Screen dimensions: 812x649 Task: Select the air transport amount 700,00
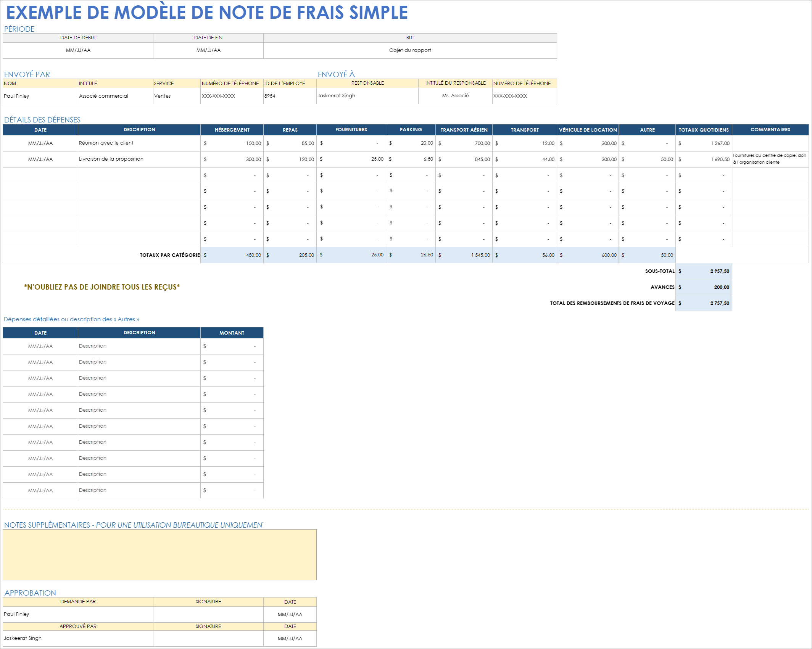coord(464,143)
